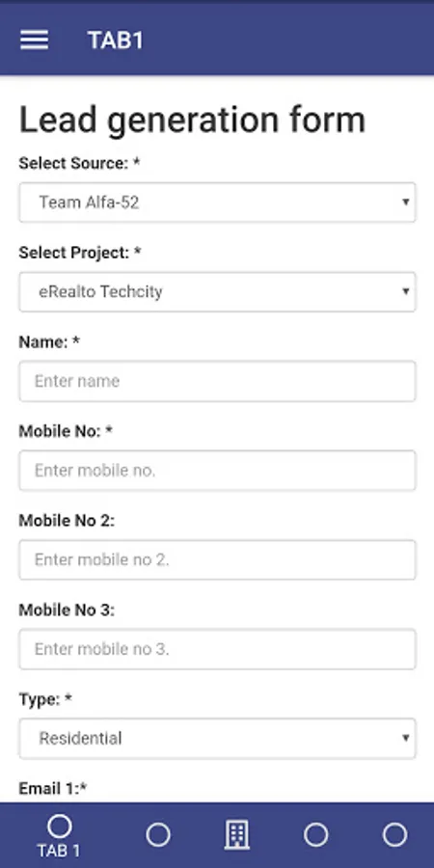Click the arrow on Residential type selector
Screen dimensions: 434x868
[x=406, y=738]
